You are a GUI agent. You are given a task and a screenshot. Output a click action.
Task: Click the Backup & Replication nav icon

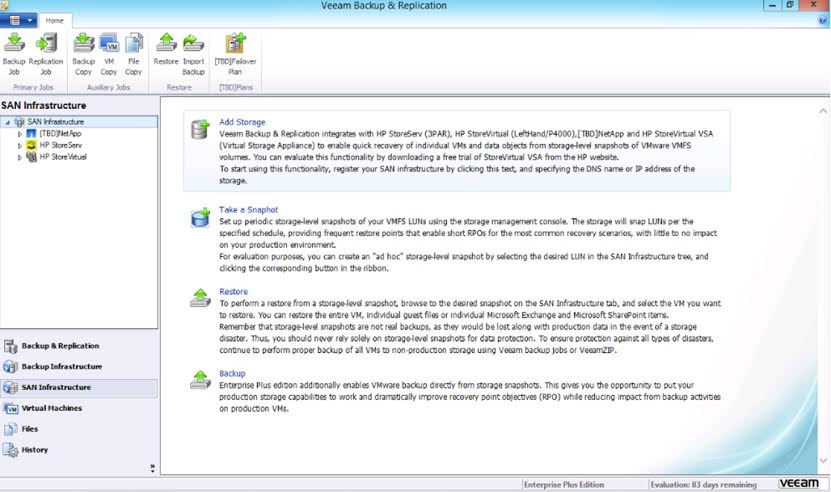coord(10,347)
